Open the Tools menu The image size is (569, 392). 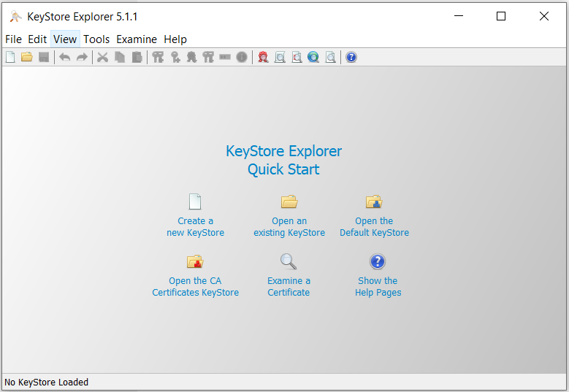(x=96, y=39)
